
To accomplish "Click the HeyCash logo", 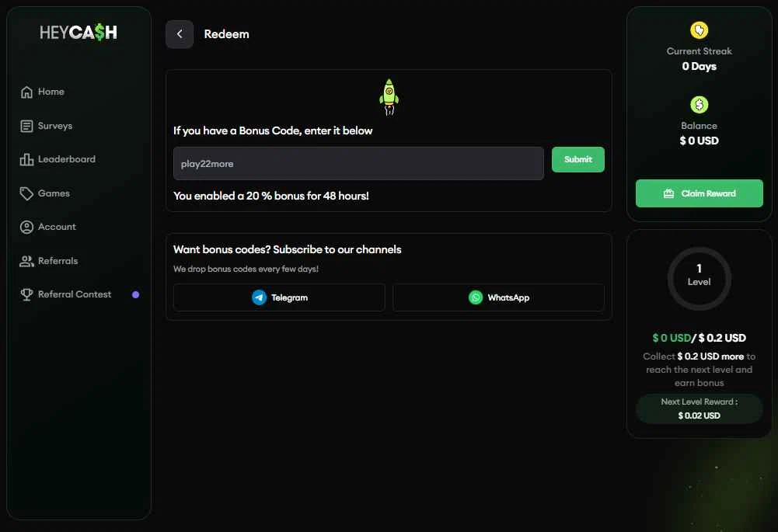I will click(78, 33).
